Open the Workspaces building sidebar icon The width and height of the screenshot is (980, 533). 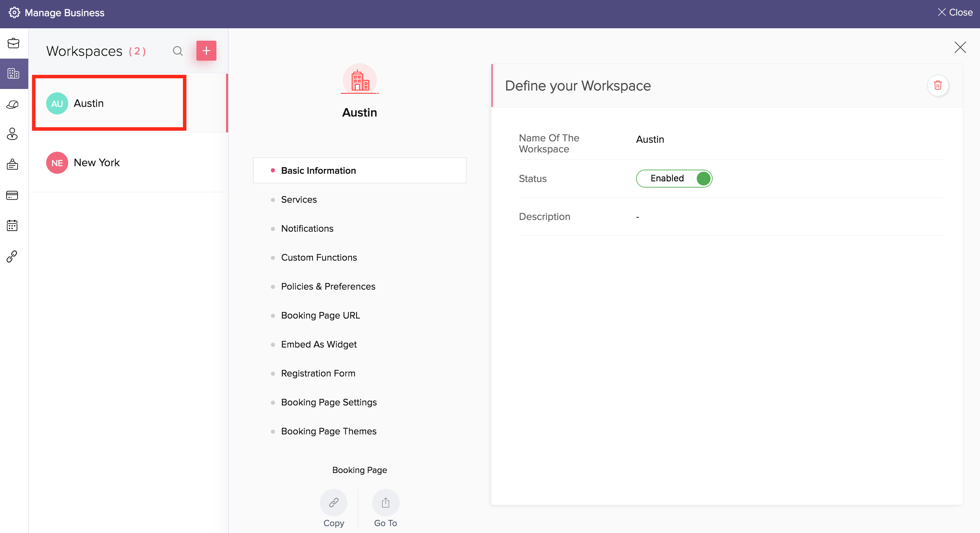coord(13,73)
